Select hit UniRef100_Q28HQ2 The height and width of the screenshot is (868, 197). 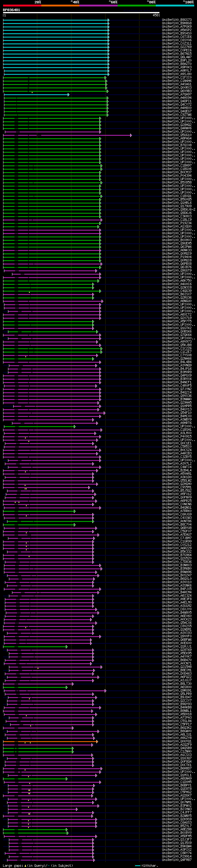176,125
